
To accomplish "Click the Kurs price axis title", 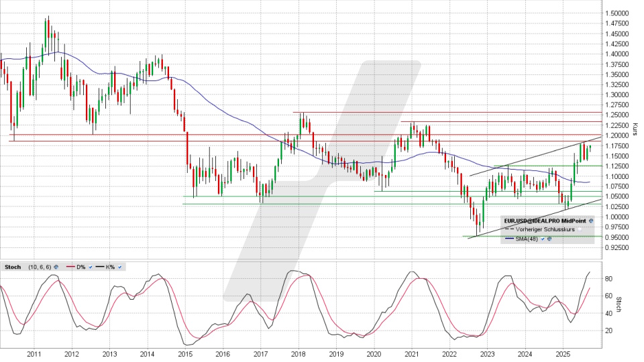I will pos(635,129).
